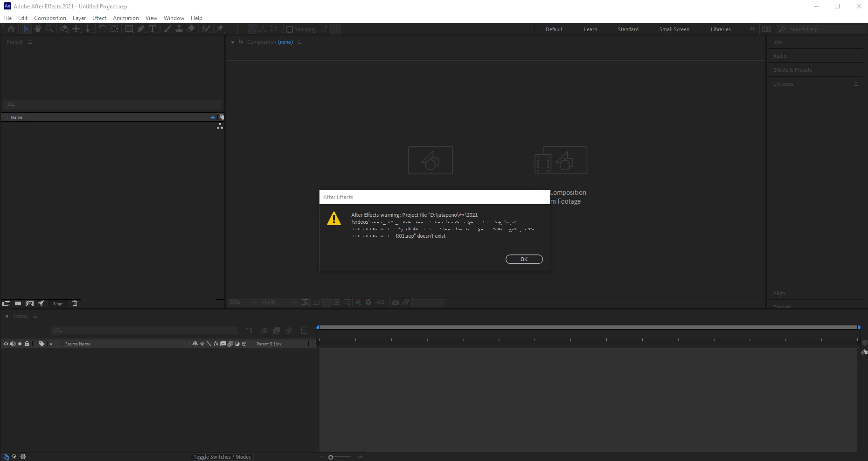This screenshot has height=461, width=868.
Task: Toggle the region of interest button
Action: [337, 303]
